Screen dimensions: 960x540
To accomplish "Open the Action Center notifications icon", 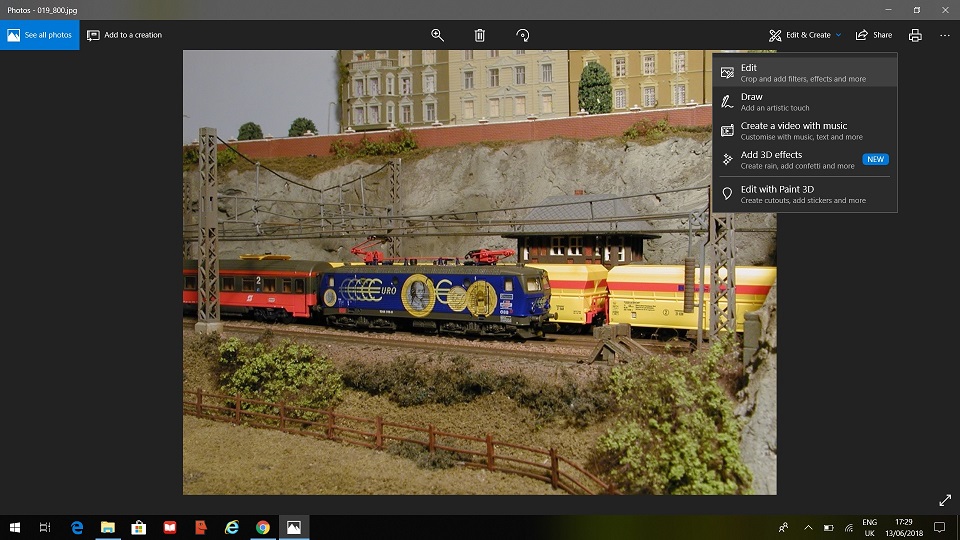I will click(939, 527).
